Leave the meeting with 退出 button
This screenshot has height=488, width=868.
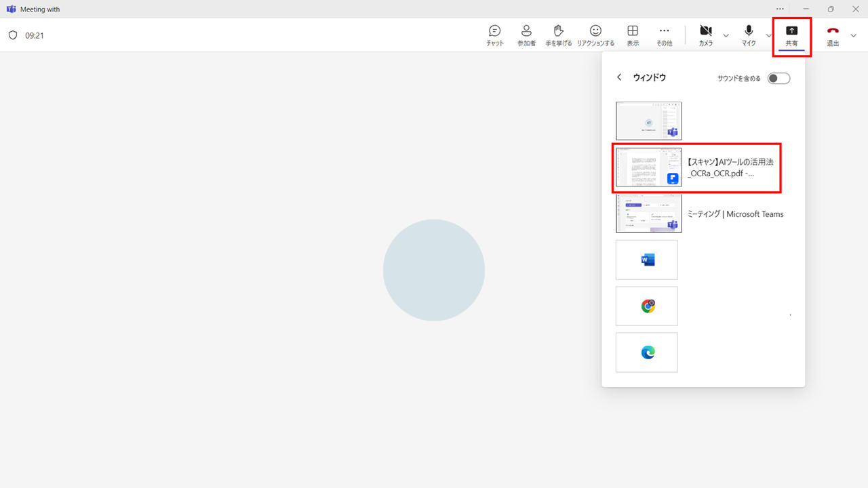[x=833, y=35]
